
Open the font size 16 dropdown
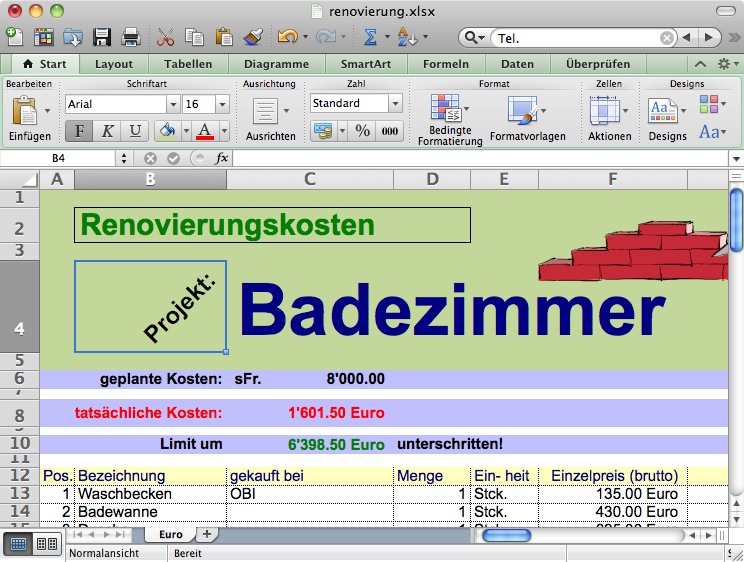[x=222, y=104]
